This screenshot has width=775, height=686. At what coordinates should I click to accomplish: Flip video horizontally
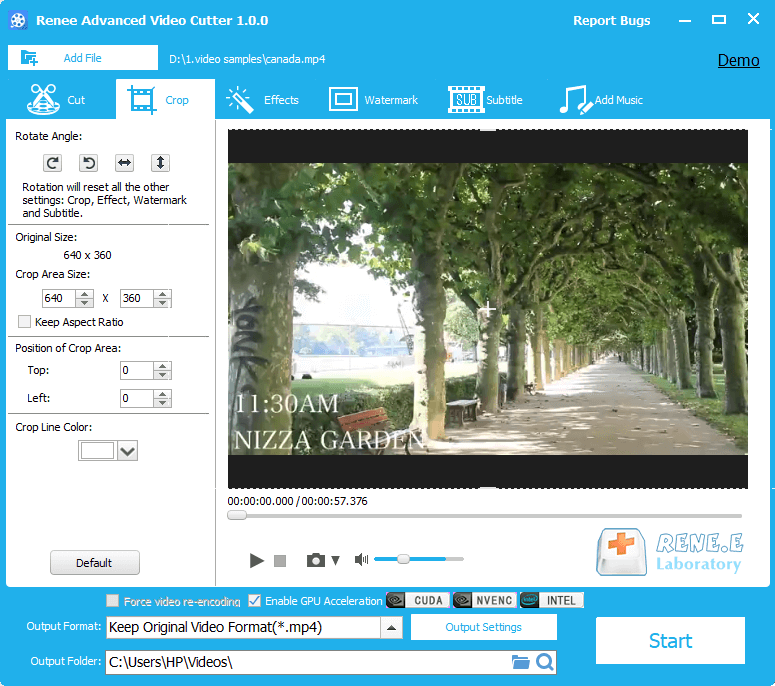pyautogui.click(x=125, y=163)
